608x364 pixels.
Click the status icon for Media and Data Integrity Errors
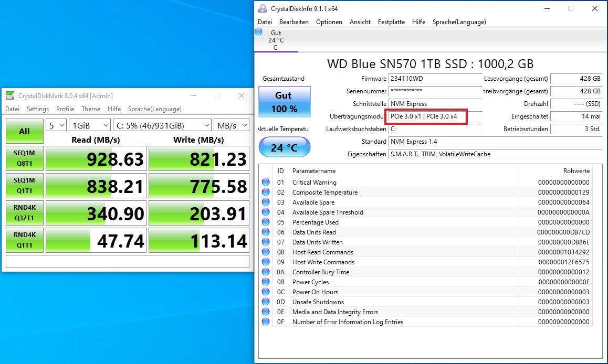click(x=266, y=312)
